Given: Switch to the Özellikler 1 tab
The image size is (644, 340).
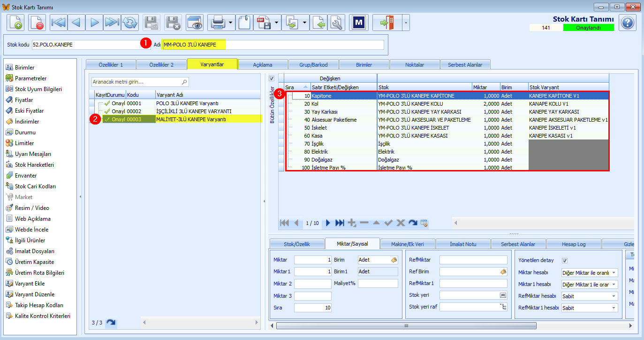Looking at the screenshot, I should click(110, 64).
